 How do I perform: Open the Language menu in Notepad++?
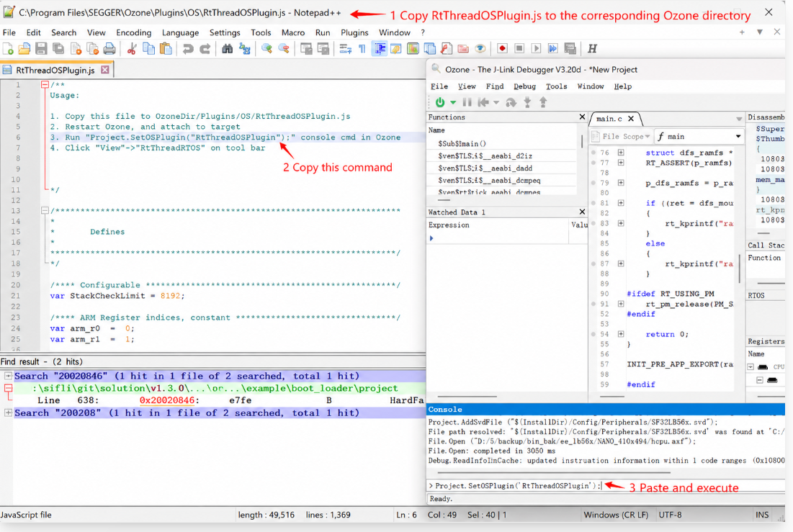point(180,32)
